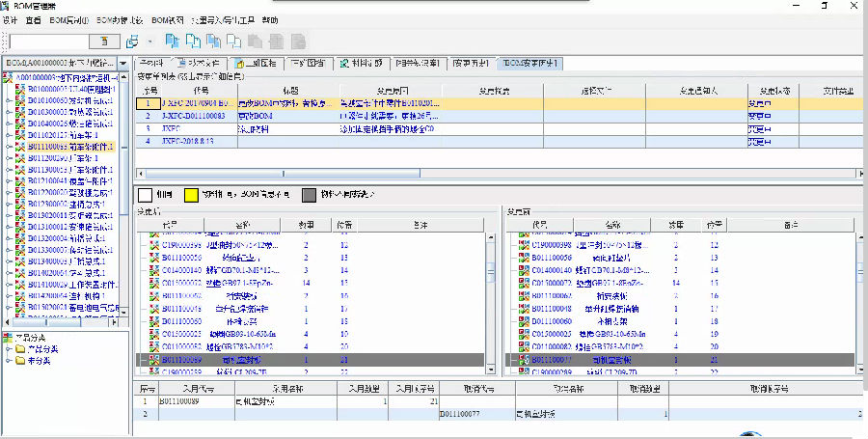This screenshot has width=868, height=439.
Task: Click the first blue copy icon in toolbar
Action: click(x=173, y=41)
